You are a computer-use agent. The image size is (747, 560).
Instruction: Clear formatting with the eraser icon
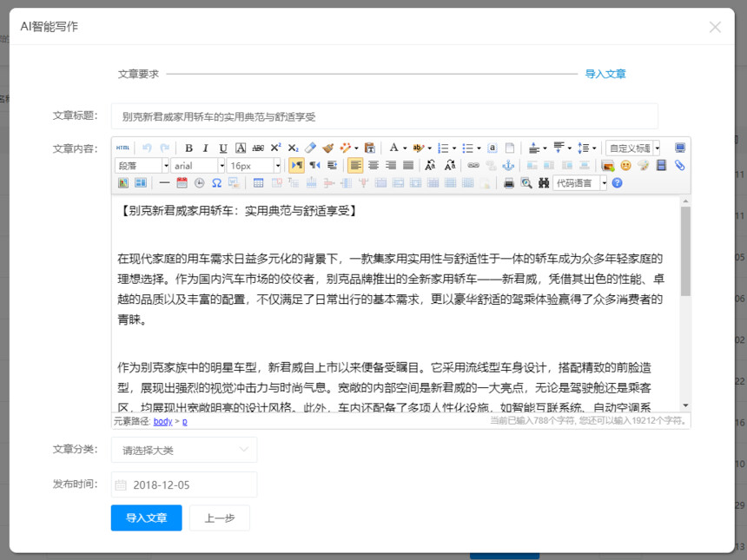click(x=310, y=148)
